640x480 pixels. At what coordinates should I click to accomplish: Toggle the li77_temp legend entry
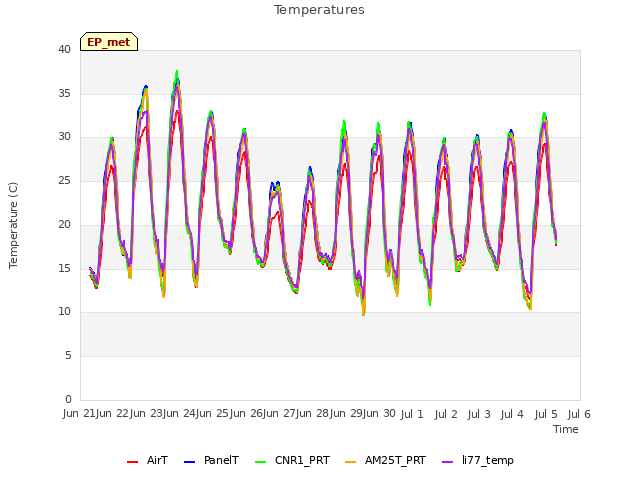click(478, 461)
